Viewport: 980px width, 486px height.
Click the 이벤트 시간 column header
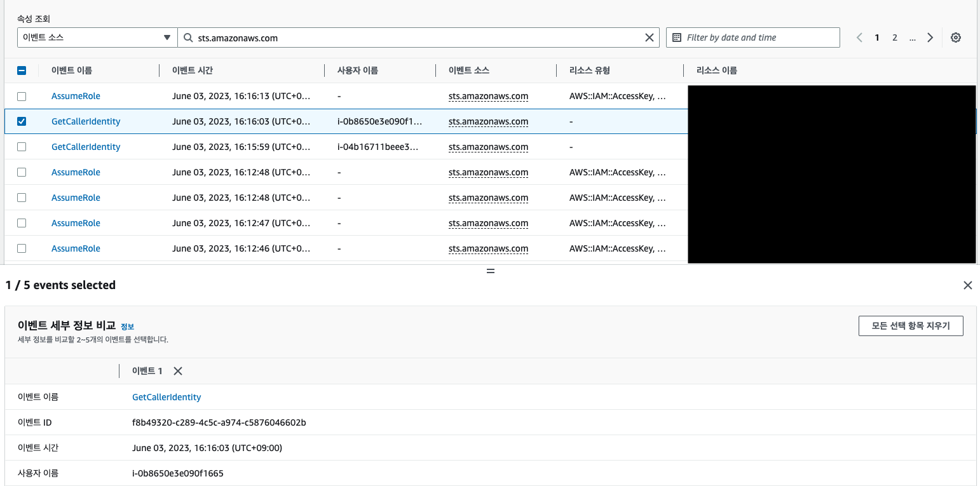[193, 71]
